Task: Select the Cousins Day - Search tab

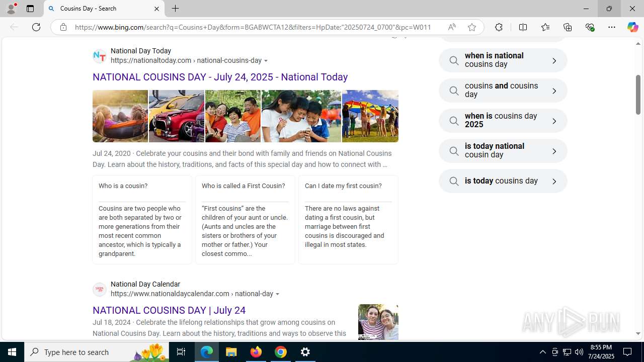Action: point(104,9)
